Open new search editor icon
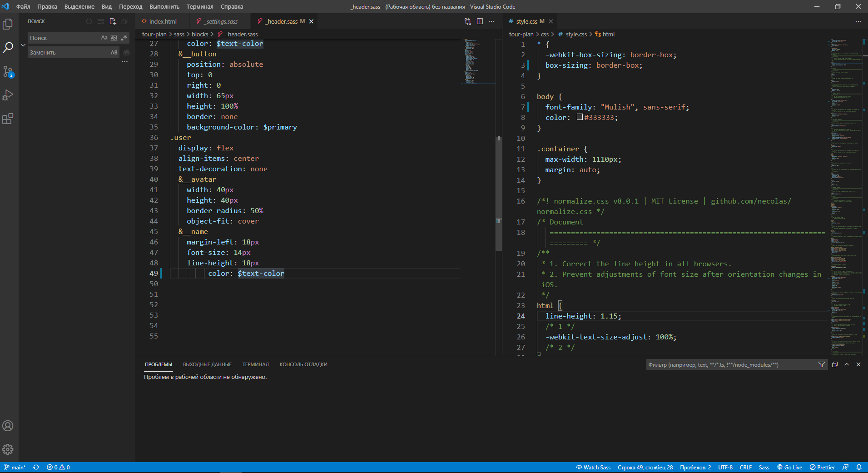This screenshot has height=473, width=868. tap(113, 21)
